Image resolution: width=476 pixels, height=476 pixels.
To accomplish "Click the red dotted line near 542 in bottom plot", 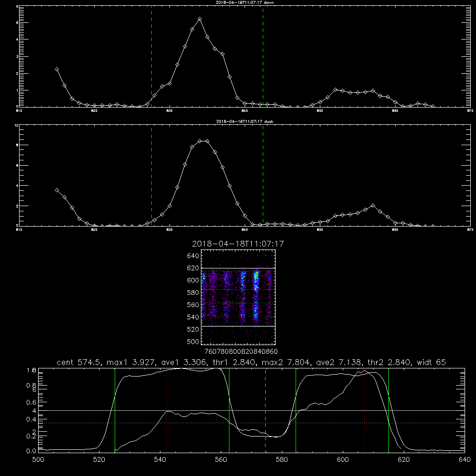I will 166,410.
